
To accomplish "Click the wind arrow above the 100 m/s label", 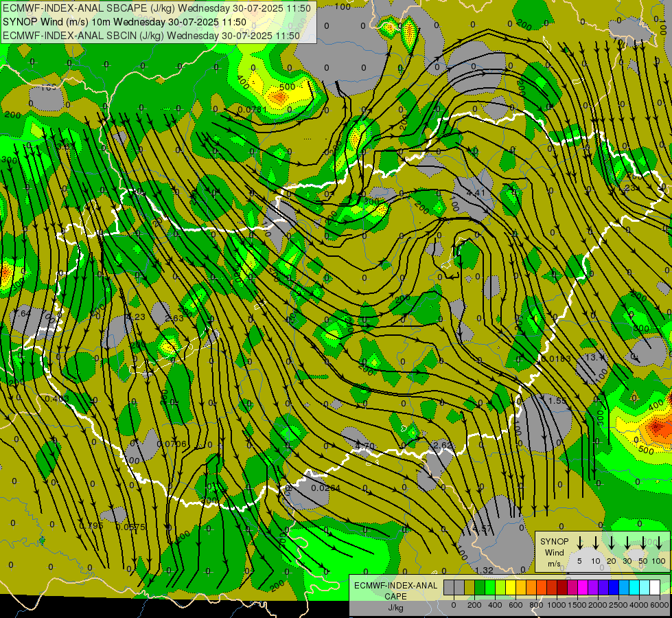I will click(x=659, y=542).
